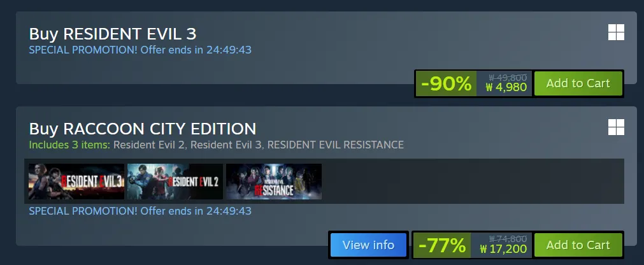
Task: Click the -90% discount badge
Action: click(446, 84)
